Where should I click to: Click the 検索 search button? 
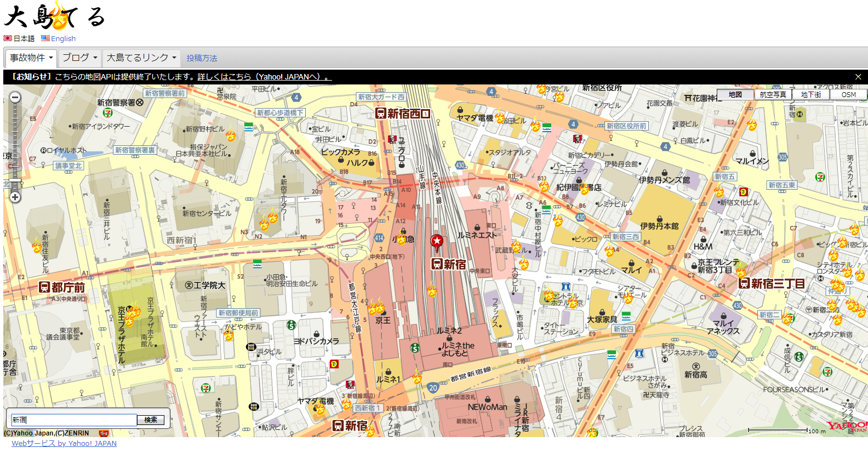151,420
